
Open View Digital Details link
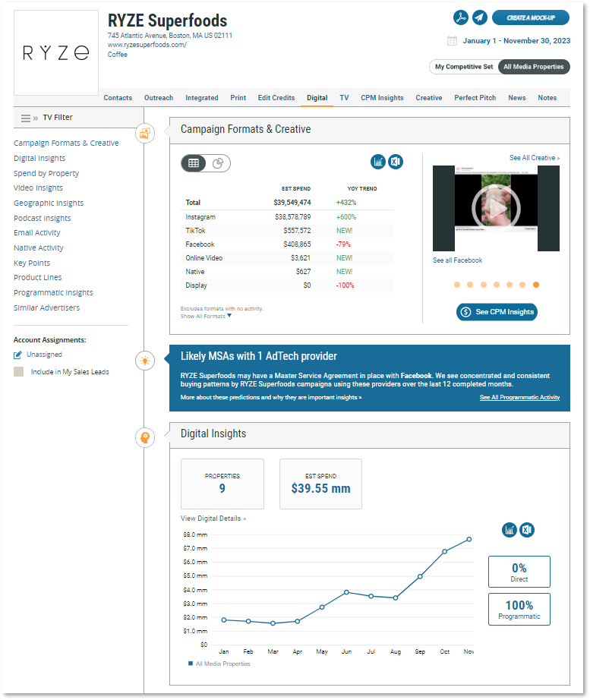point(213,519)
